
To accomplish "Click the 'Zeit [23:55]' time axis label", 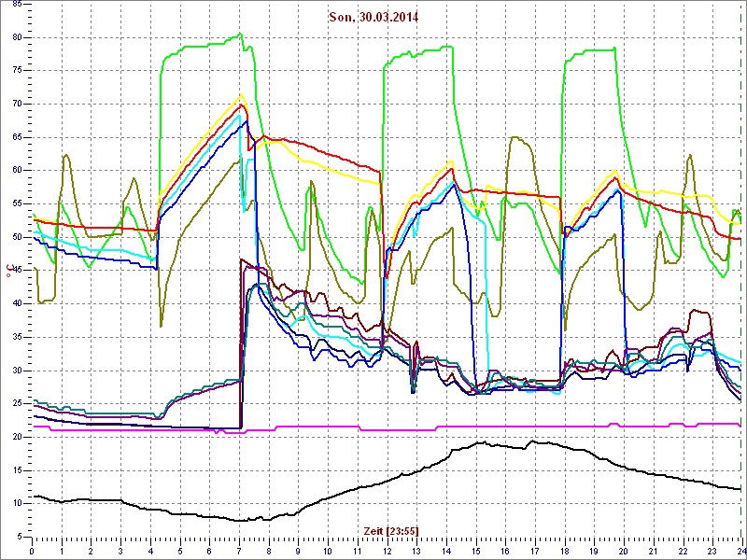I will pyautogui.click(x=391, y=530).
